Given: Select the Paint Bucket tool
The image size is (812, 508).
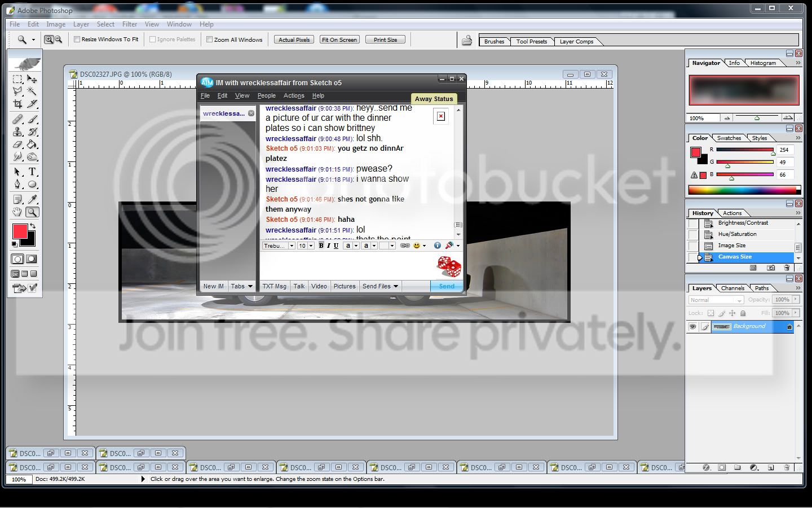Looking at the screenshot, I should click(x=32, y=144).
